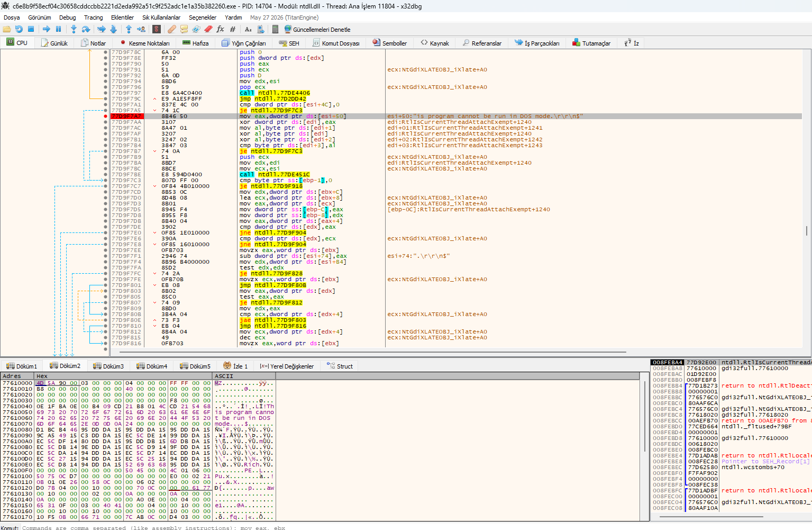Toggle breakpoint bullet at address 77D9F7E0
The image size is (812, 530).
(106, 232)
